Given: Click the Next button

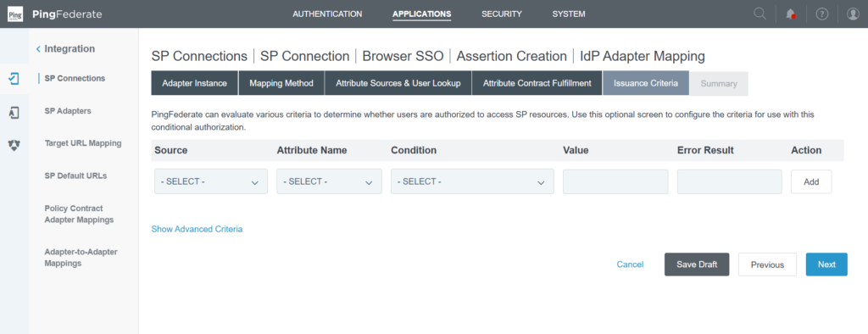Looking at the screenshot, I should [x=826, y=264].
